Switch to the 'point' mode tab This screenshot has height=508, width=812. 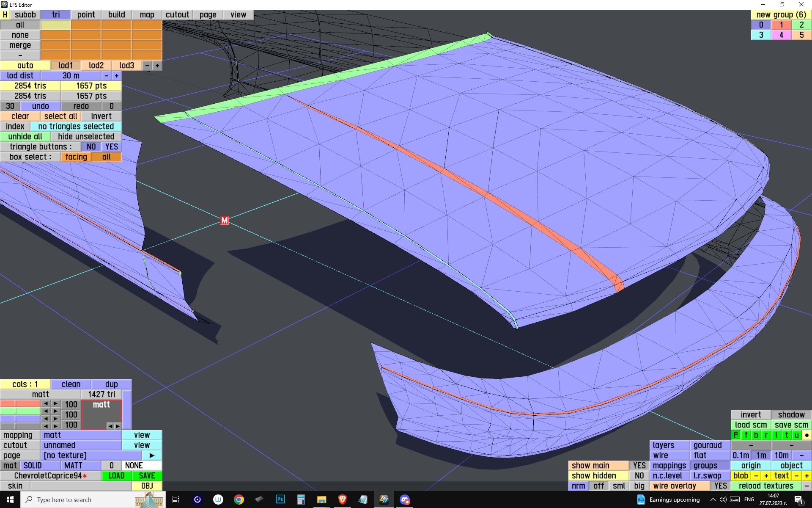pyautogui.click(x=86, y=15)
